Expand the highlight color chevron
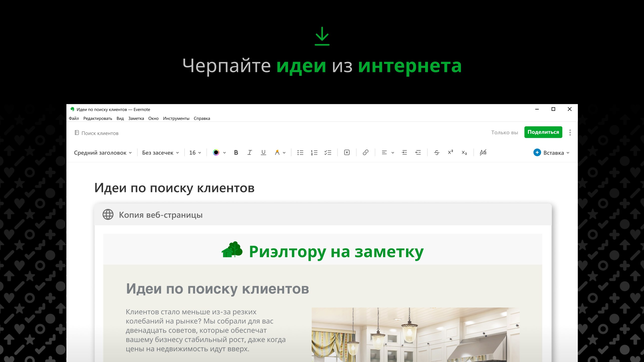This screenshot has width=644, height=362. 284,153
